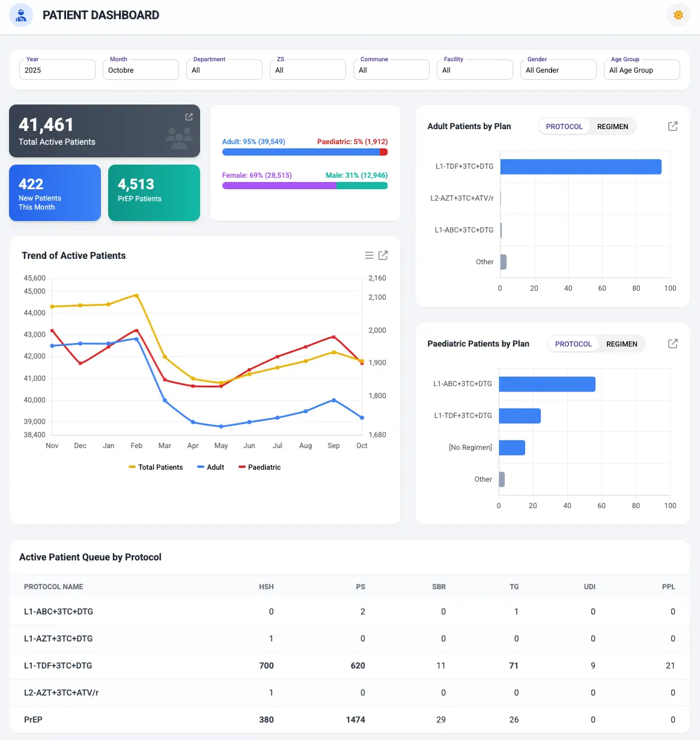The height and width of the screenshot is (740, 700).
Task: Click the settings gear in the top corner
Action: [x=678, y=15]
